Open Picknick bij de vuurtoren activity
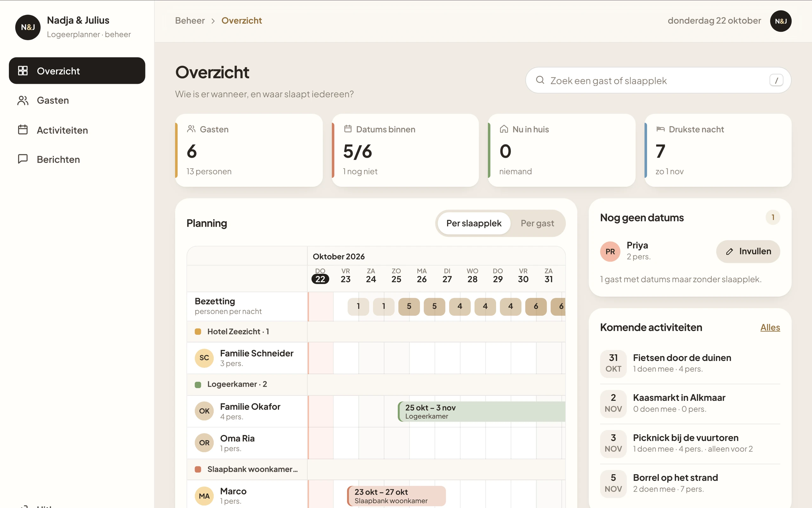This screenshot has height=508, width=812. (x=690, y=444)
